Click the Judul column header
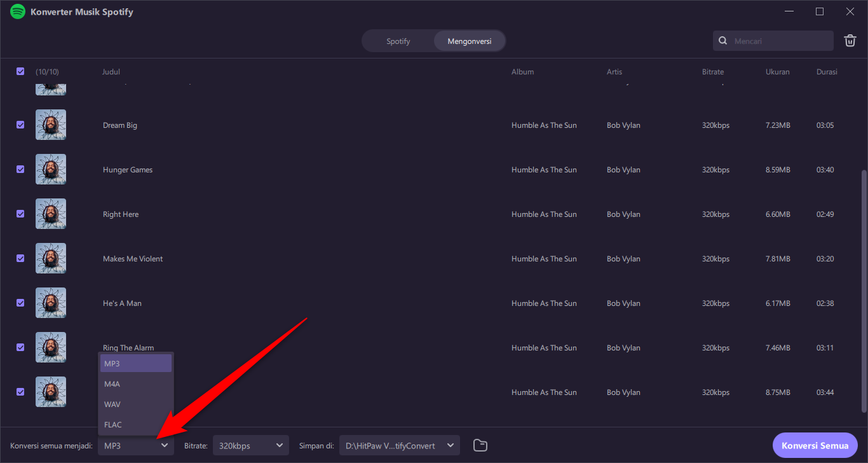868x463 pixels. click(x=111, y=72)
